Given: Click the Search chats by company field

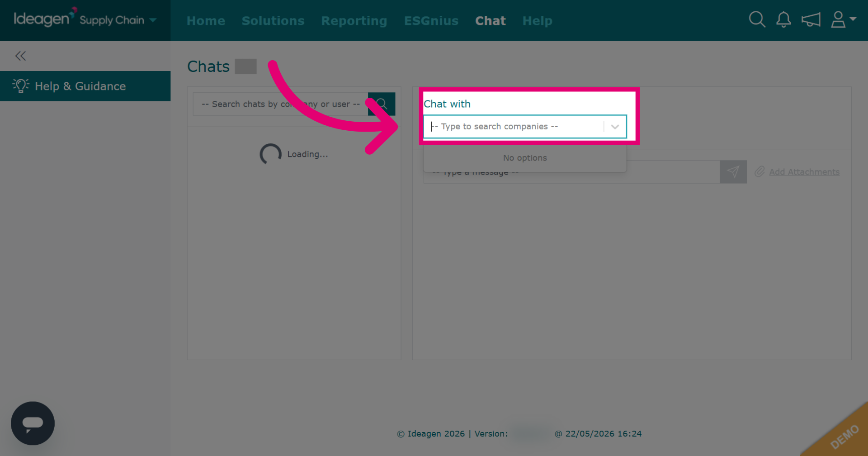Looking at the screenshot, I should (x=280, y=104).
